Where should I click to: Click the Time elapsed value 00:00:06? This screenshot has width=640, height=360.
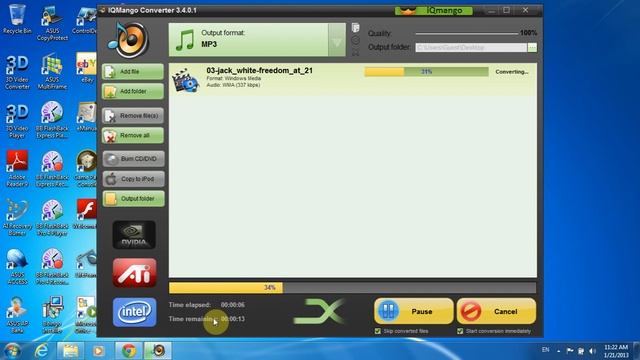pos(233,305)
